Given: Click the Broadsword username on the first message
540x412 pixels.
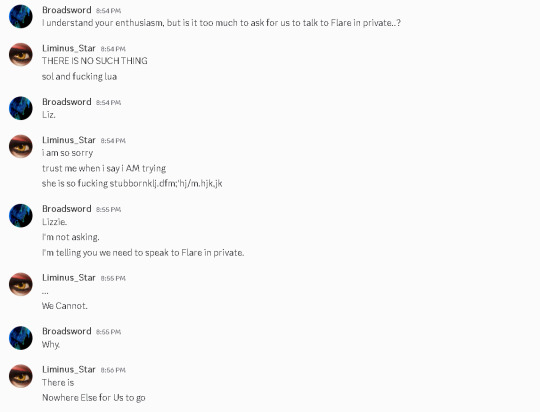Looking at the screenshot, I should coord(67,10).
